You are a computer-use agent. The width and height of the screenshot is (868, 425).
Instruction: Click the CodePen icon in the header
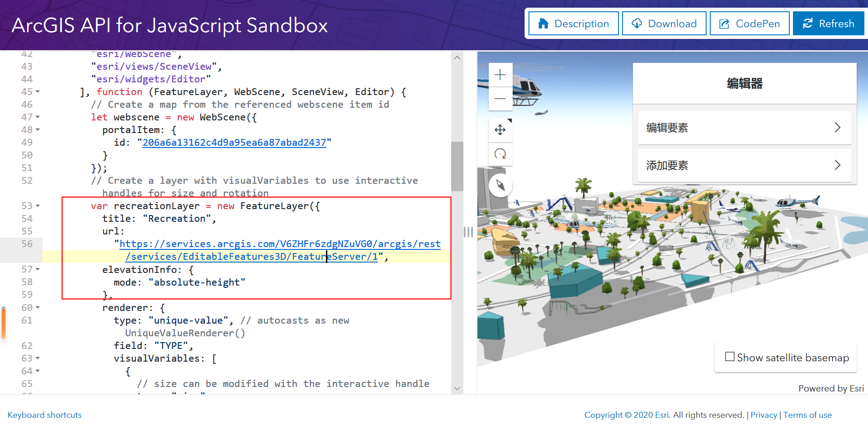(724, 23)
